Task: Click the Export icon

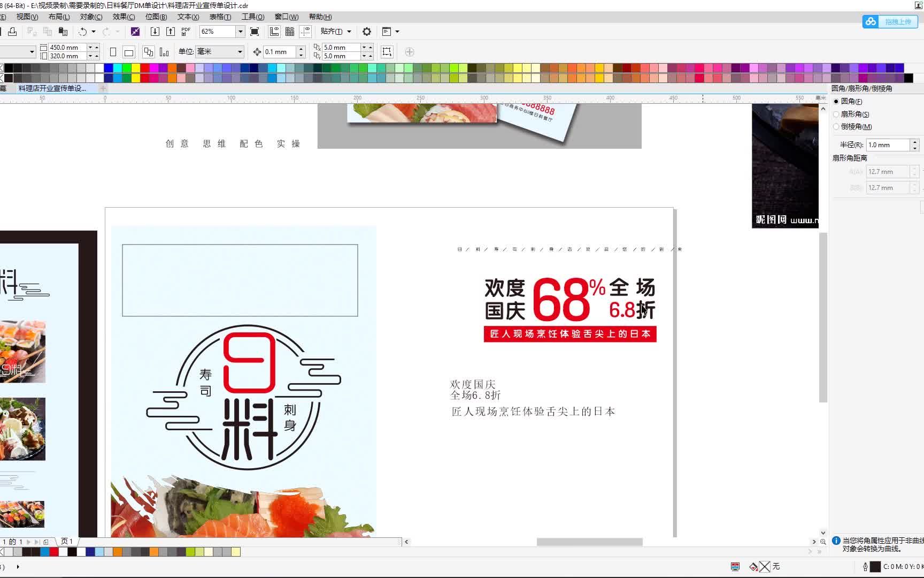Action: [x=170, y=32]
